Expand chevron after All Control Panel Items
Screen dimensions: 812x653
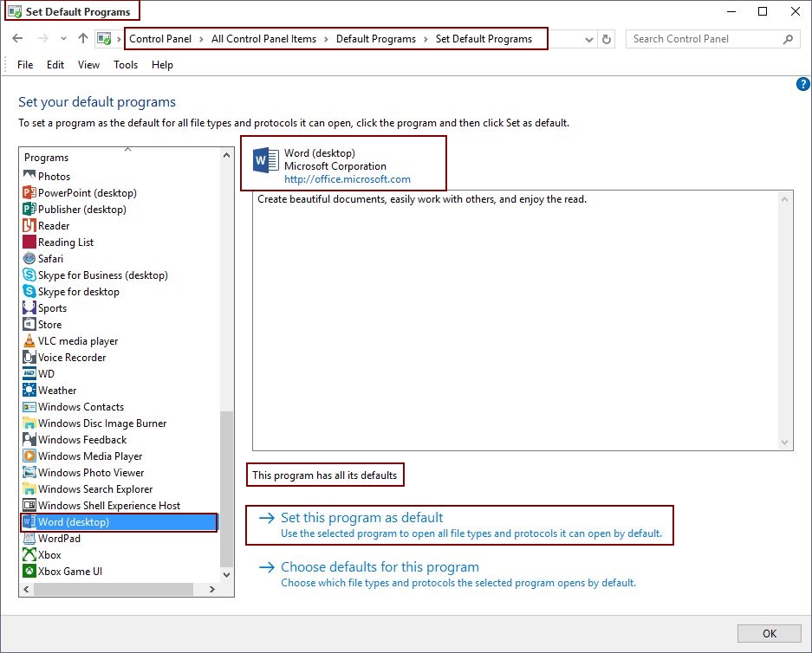tap(326, 39)
